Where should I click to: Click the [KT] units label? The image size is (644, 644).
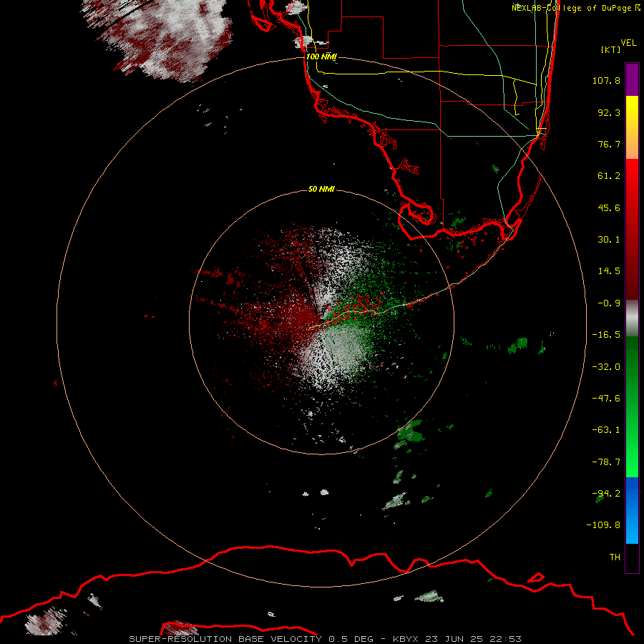[610, 49]
